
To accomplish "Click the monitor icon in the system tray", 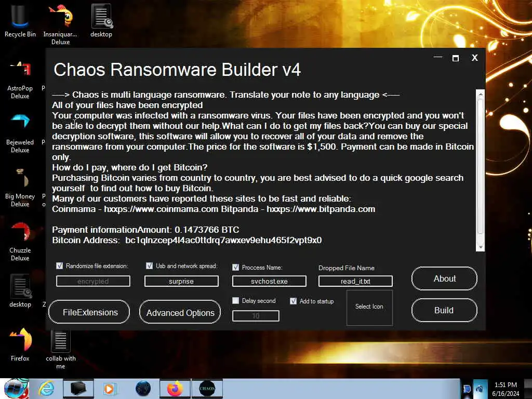I will pos(467,389).
